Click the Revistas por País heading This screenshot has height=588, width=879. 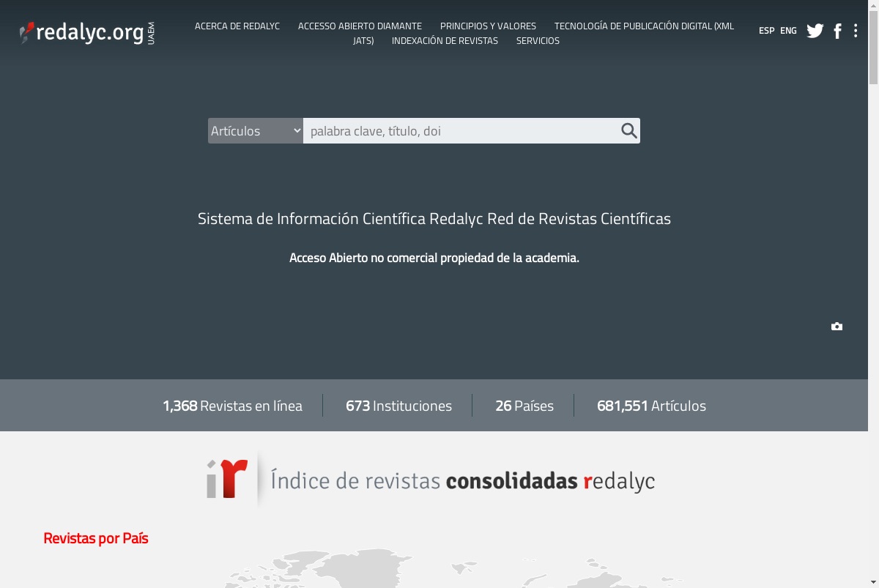point(96,538)
